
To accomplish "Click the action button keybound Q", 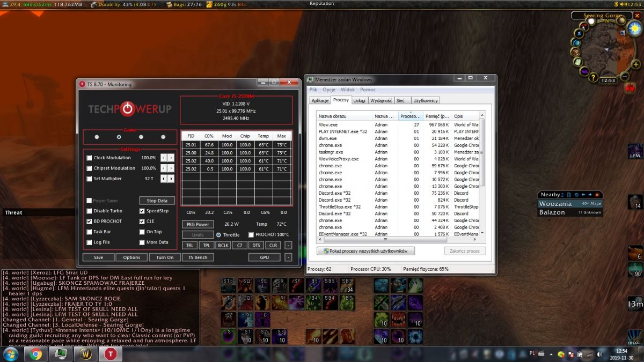I will (246, 302).
